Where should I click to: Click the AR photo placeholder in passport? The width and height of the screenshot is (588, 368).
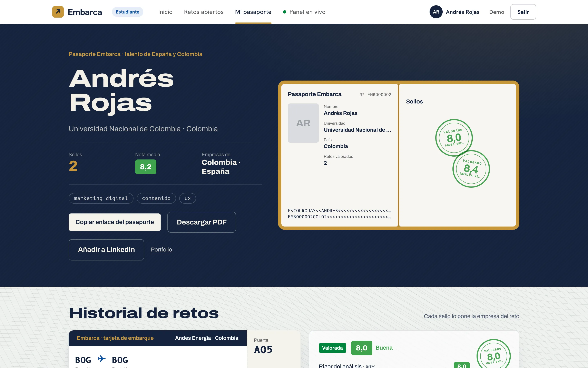(x=303, y=123)
